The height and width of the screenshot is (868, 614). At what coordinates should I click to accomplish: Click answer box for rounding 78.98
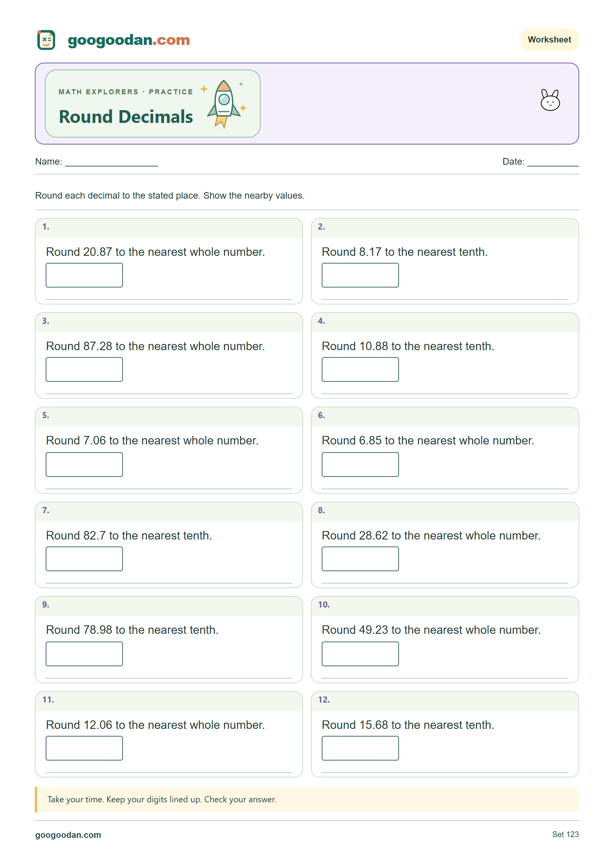(x=84, y=654)
